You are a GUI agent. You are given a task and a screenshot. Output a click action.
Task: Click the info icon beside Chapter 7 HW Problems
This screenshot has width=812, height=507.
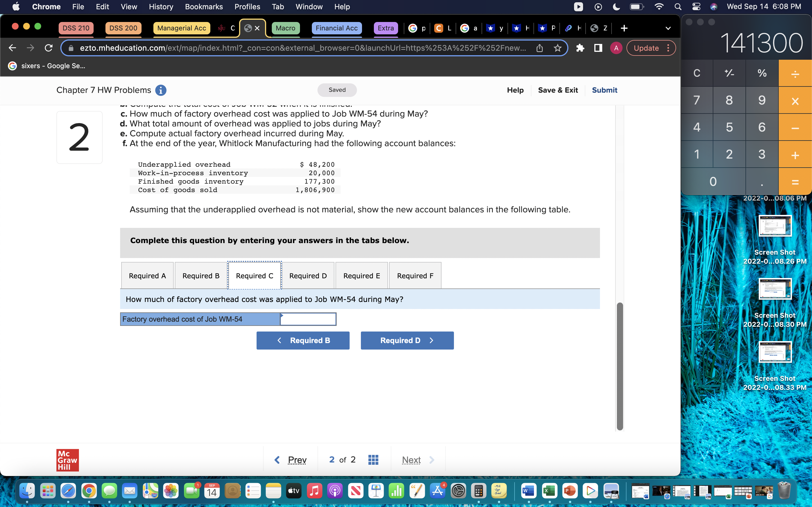click(x=161, y=90)
